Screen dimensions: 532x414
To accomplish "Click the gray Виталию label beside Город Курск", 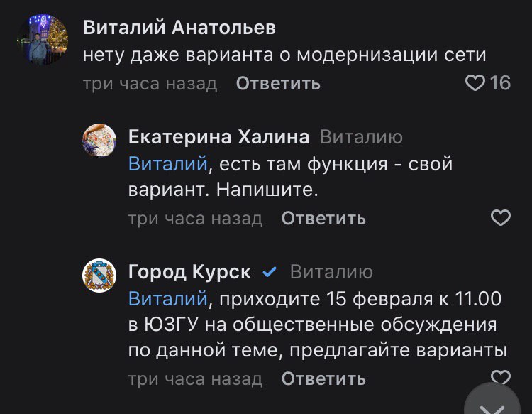I will point(331,272).
